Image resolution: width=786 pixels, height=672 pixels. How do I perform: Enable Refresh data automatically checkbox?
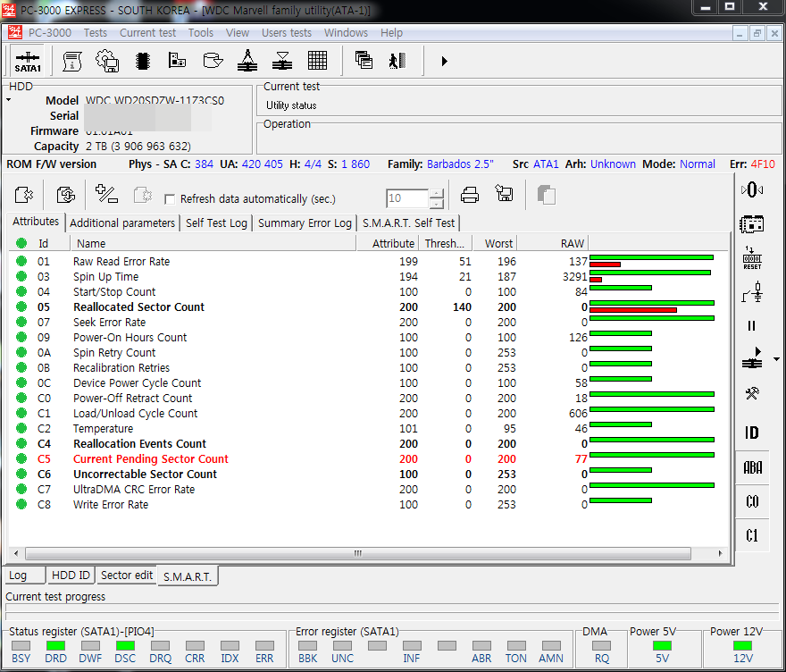pos(170,199)
